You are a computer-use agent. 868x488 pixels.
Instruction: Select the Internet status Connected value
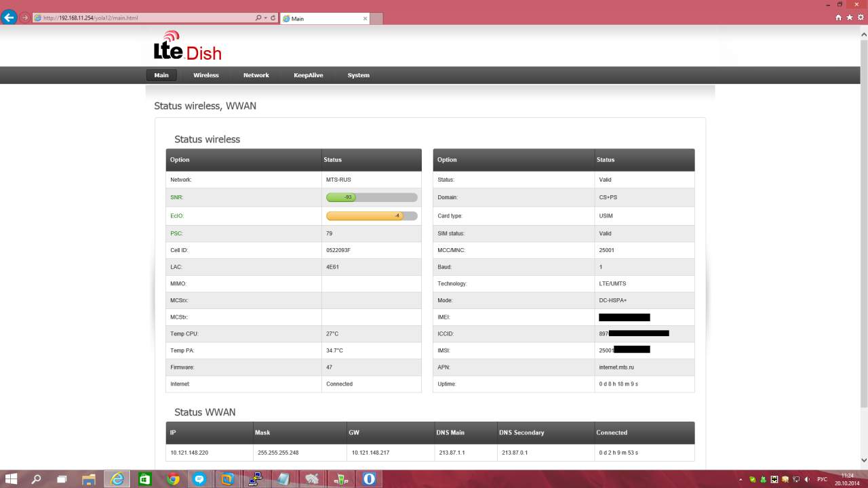pyautogui.click(x=339, y=384)
